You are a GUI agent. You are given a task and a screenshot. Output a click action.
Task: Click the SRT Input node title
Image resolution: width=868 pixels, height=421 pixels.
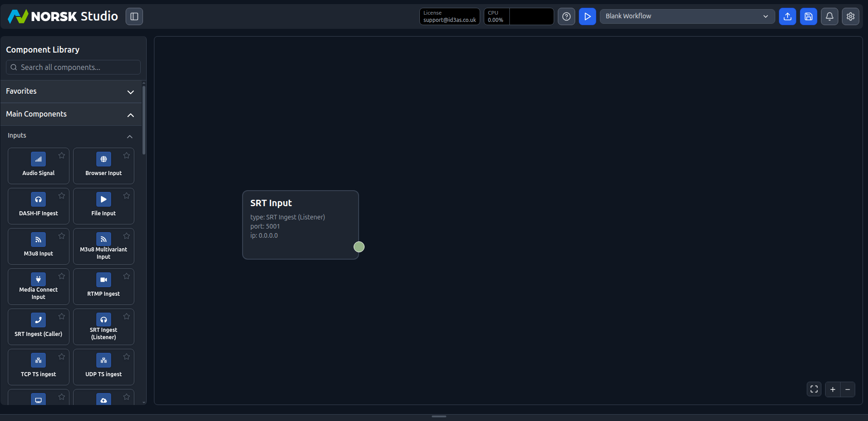point(271,203)
